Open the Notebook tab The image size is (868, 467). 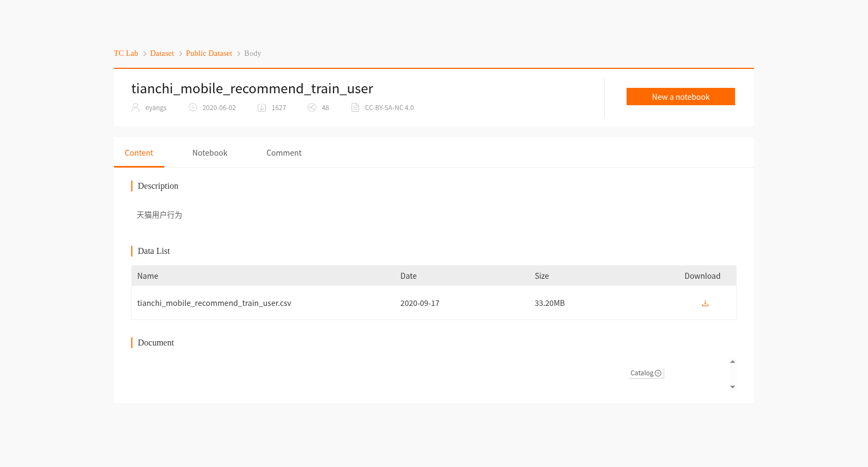point(210,153)
